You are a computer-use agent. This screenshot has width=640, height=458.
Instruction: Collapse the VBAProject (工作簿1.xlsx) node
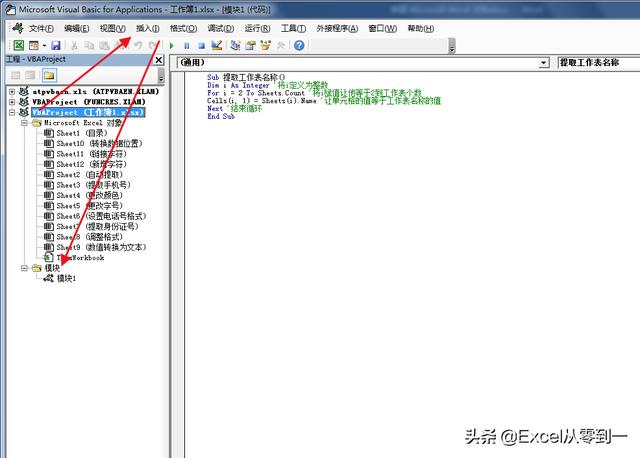coord(12,112)
